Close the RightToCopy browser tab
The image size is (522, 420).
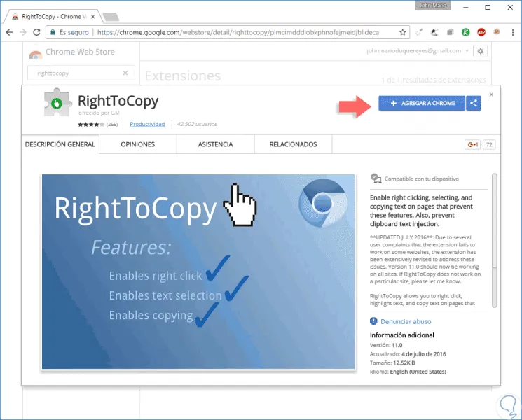(x=93, y=17)
